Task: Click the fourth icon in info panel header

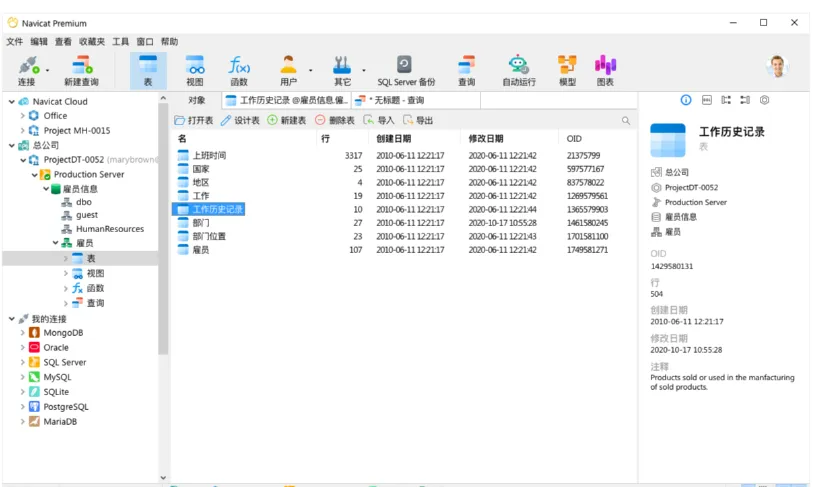Action: point(745,100)
